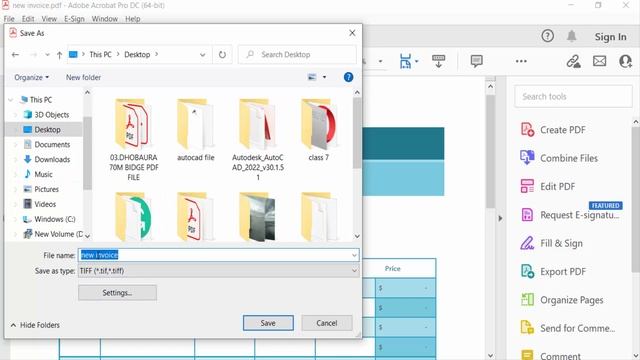Open the E-Sign menu
This screenshot has height=360, width=640.
tap(74, 19)
